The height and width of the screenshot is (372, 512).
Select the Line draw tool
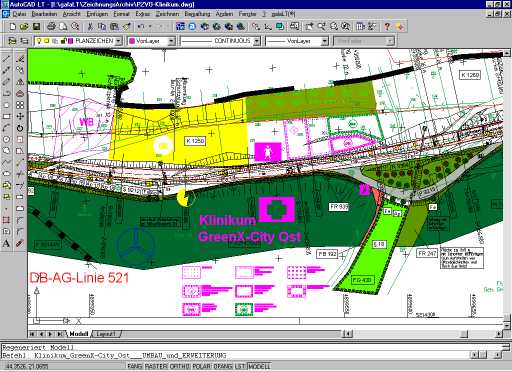point(6,59)
